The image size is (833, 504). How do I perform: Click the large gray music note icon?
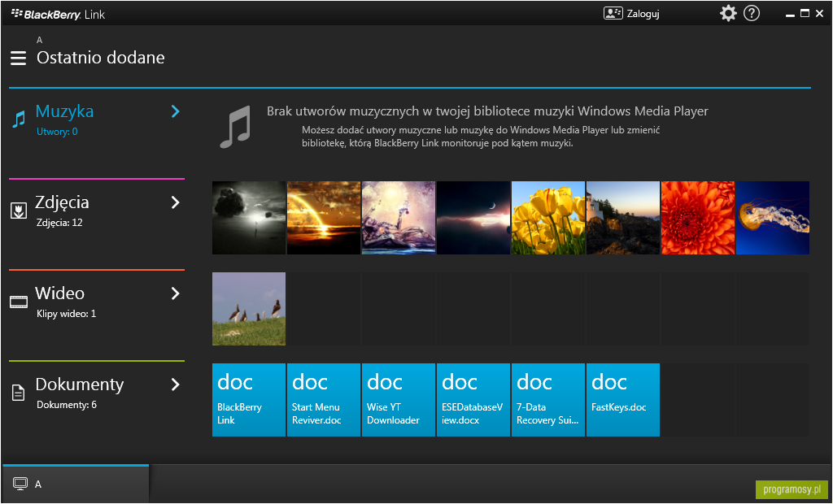(x=235, y=127)
